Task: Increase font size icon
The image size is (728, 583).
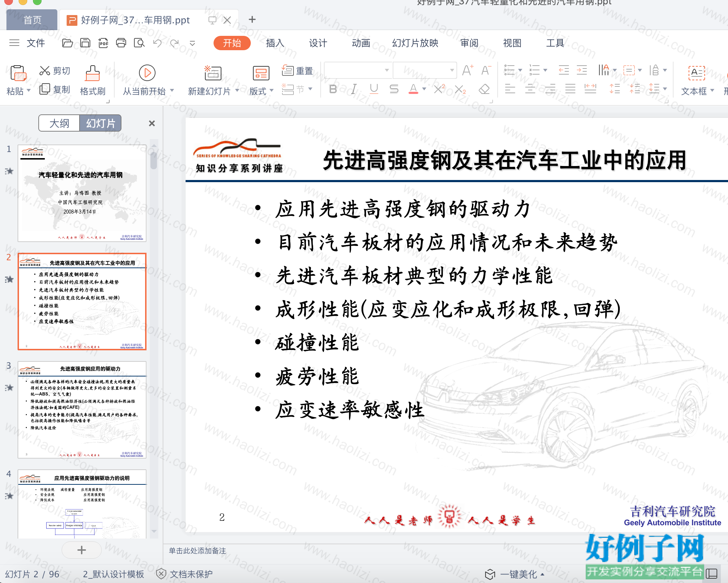Action: pyautogui.click(x=468, y=70)
